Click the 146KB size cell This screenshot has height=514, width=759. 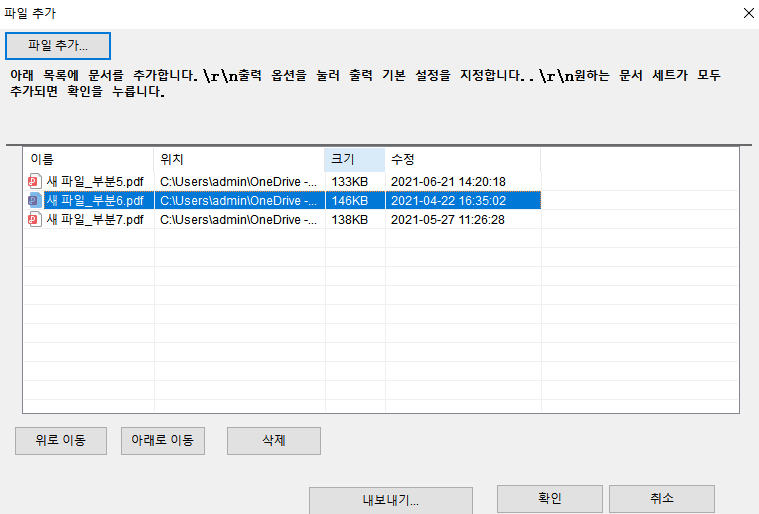(349, 200)
